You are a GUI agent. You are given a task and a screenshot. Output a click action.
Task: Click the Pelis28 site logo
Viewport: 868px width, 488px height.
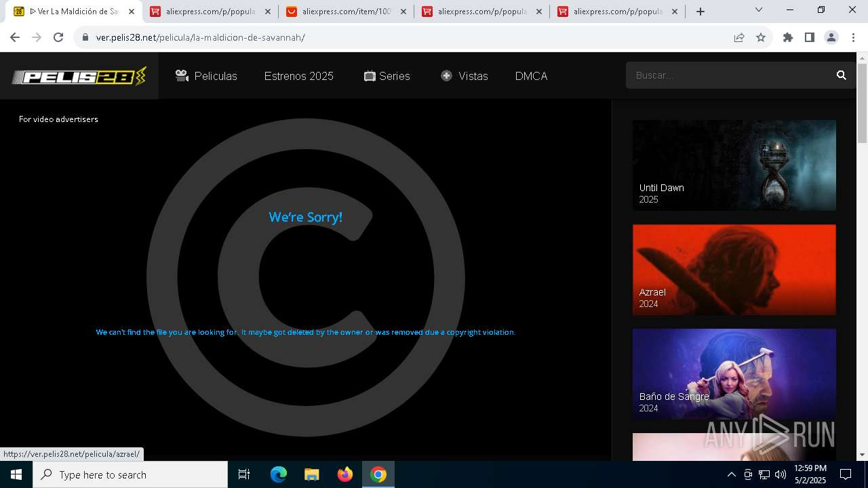pos(79,76)
